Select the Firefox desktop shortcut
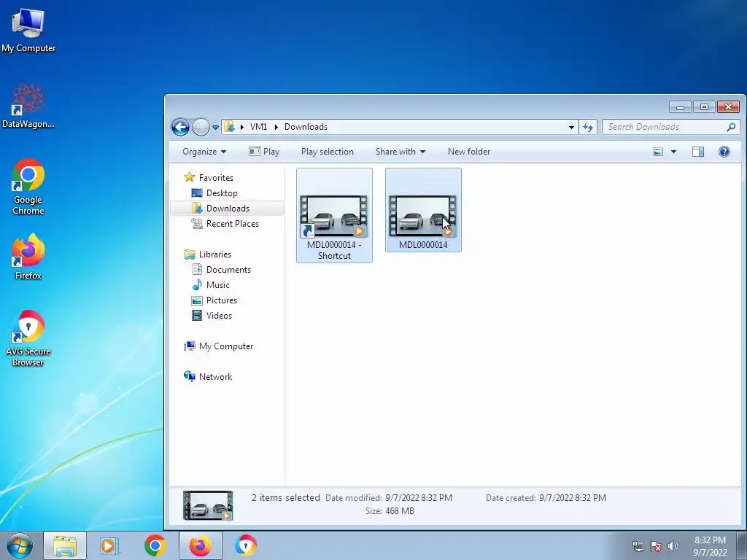 [28, 257]
